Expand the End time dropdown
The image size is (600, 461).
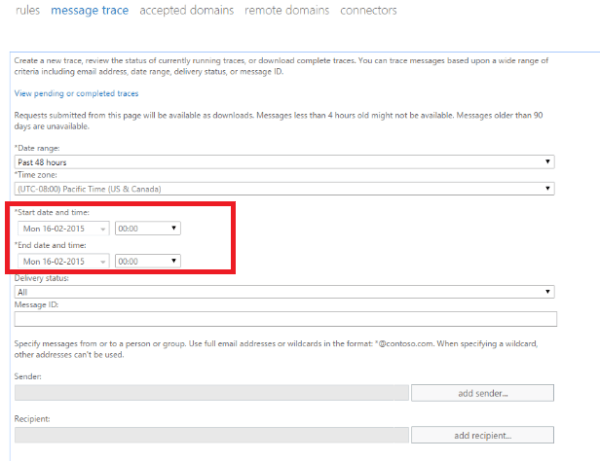[x=148, y=261]
